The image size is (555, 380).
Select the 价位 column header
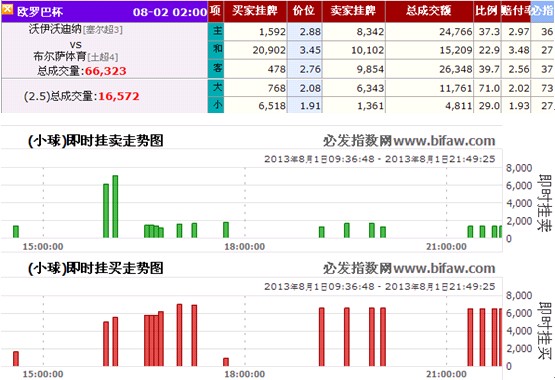tap(304, 11)
